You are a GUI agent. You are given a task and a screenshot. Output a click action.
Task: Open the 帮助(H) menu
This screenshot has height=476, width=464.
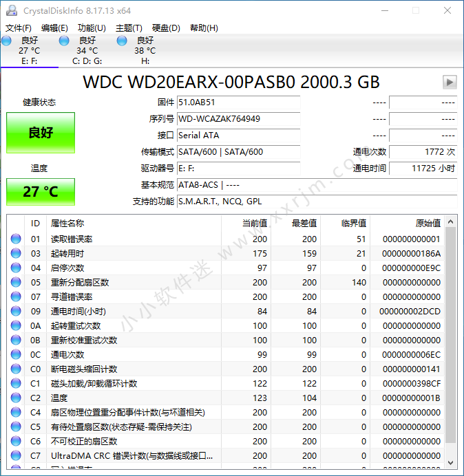[x=204, y=28]
